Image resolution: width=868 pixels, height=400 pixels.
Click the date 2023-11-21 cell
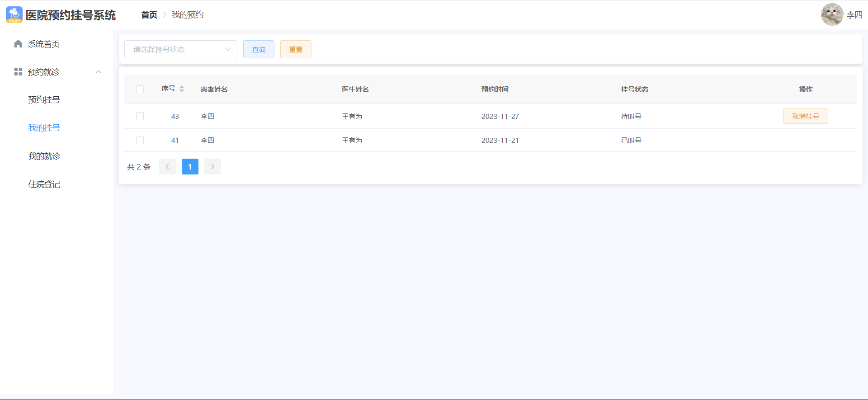(500, 141)
